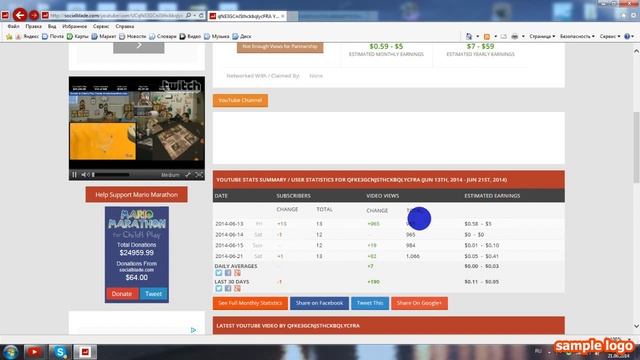Screen dimensions: 640x360
Task: Expand the print options dropdown arrow
Action: [x=523, y=36]
